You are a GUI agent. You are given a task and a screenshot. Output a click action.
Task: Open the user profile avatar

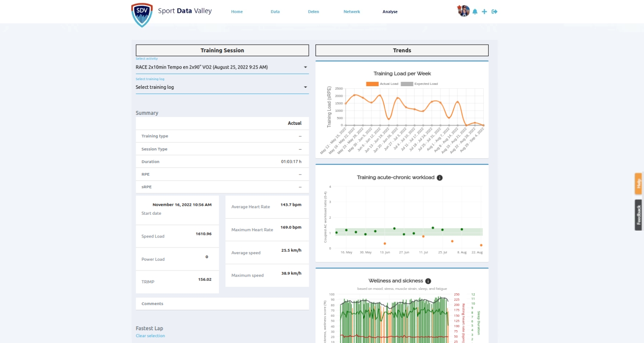point(464,11)
